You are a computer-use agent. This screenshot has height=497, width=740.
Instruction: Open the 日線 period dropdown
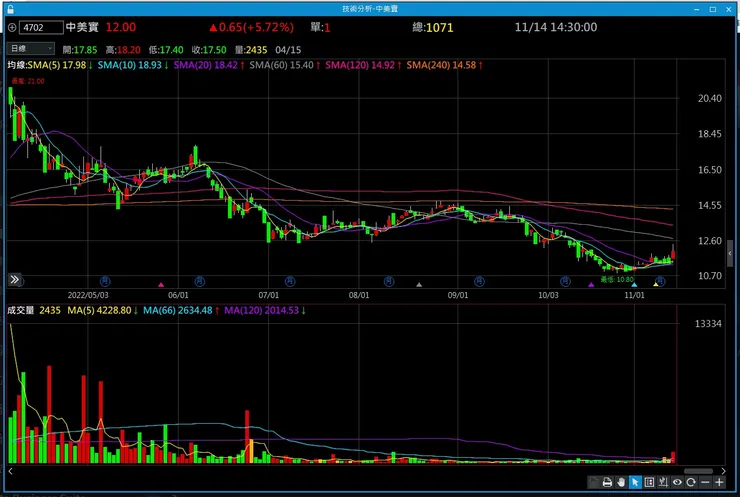pyautogui.click(x=31, y=49)
